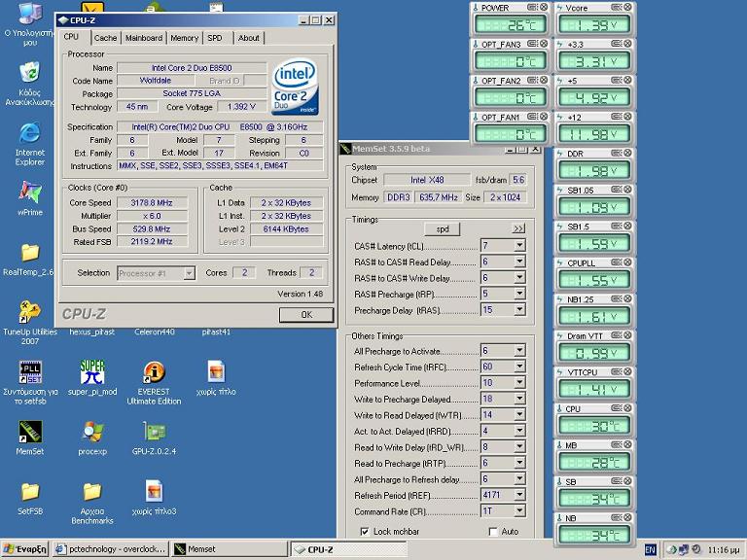The height and width of the screenshot is (560, 747).
Task: Open settings icon of Dram VTT gadget
Action: coord(617,335)
